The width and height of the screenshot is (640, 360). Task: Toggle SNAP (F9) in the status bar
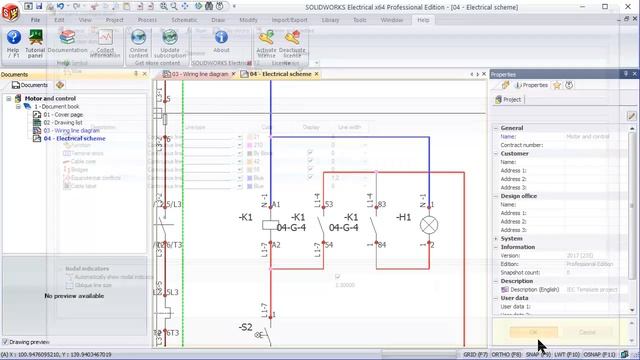point(538,354)
